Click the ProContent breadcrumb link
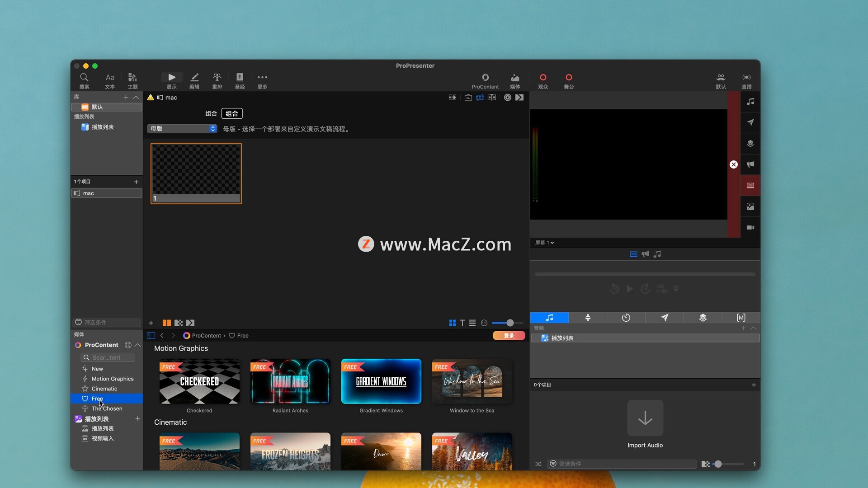The image size is (868, 488). 202,336
